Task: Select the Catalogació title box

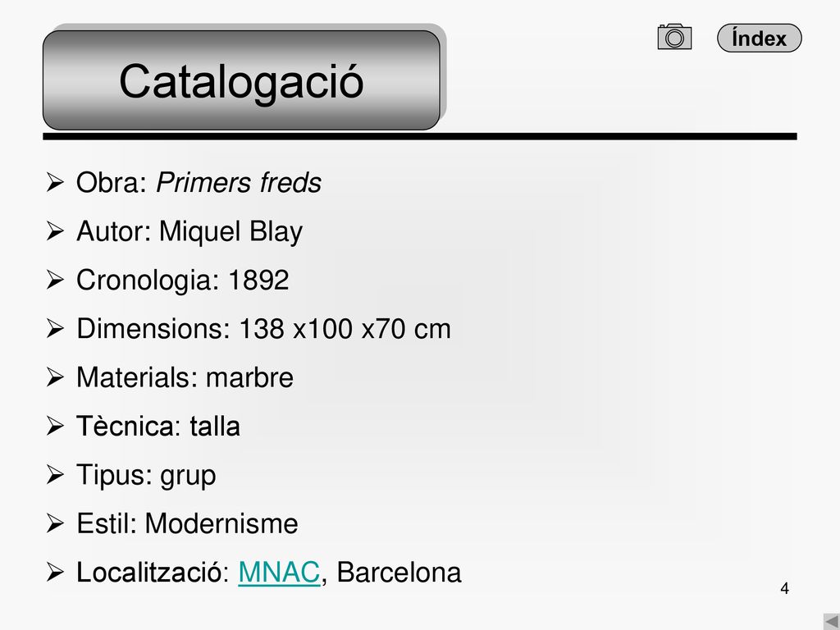Action: point(242,80)
